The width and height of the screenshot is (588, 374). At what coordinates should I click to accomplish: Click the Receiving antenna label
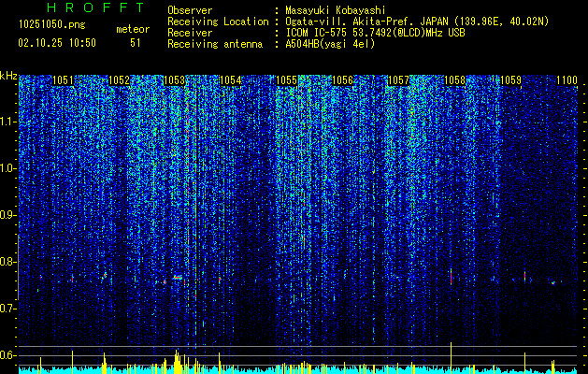[215, 44]
